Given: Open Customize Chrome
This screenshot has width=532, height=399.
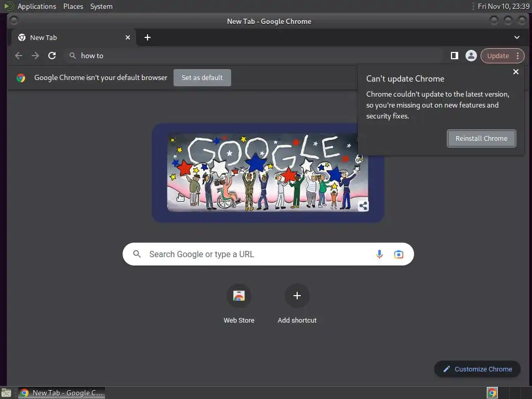Looking at the screenshot, I should [x=477, y=369].
